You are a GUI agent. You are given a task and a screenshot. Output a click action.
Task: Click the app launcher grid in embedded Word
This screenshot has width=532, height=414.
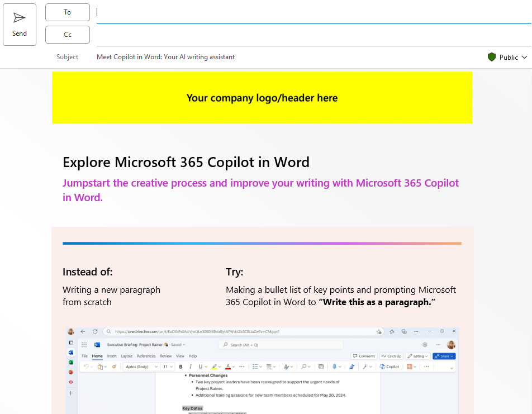(84, 344)
